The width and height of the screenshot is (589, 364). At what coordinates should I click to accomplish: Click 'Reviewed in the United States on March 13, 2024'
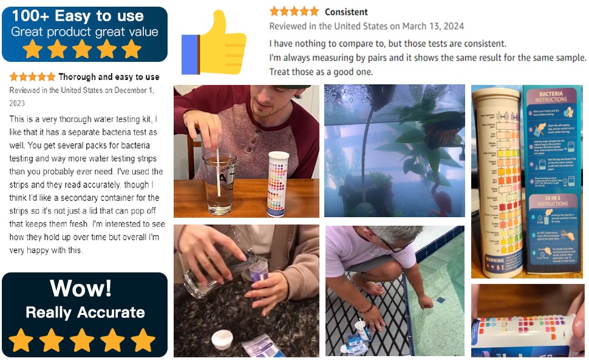point(366,26)
